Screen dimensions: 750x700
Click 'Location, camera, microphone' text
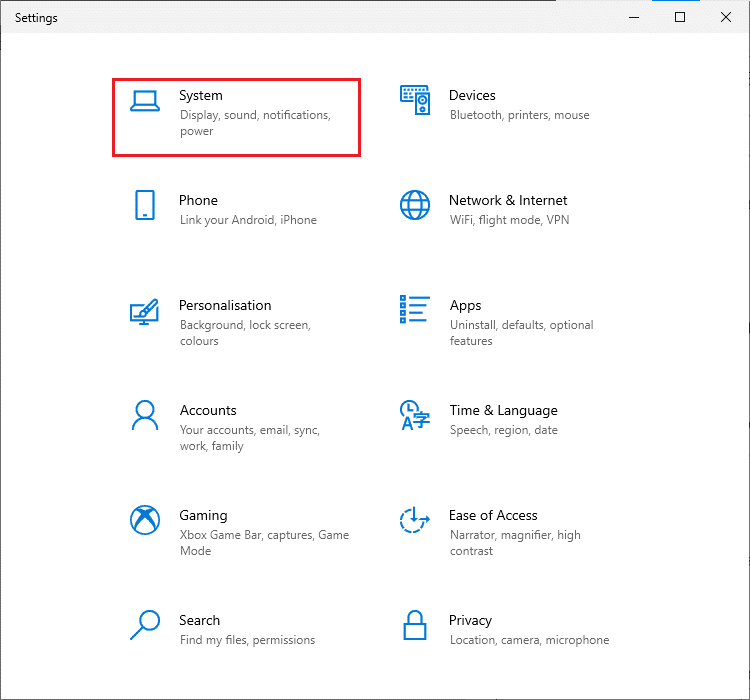(x=529, y=640)
